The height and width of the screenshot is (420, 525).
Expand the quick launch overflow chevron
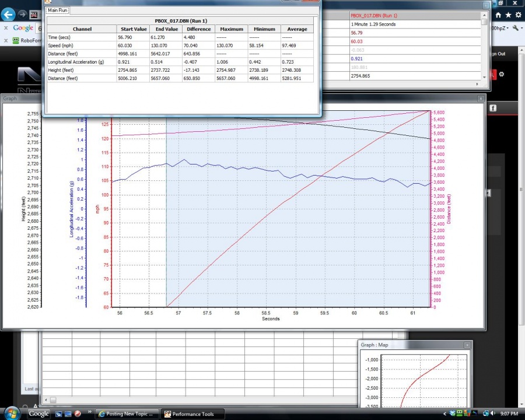(89, 412)
